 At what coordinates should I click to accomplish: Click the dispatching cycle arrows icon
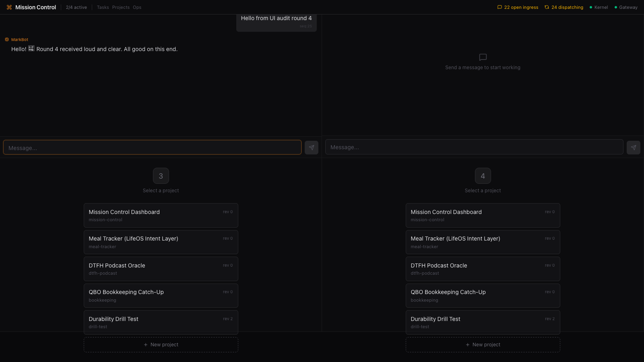[x=547, y=7]
